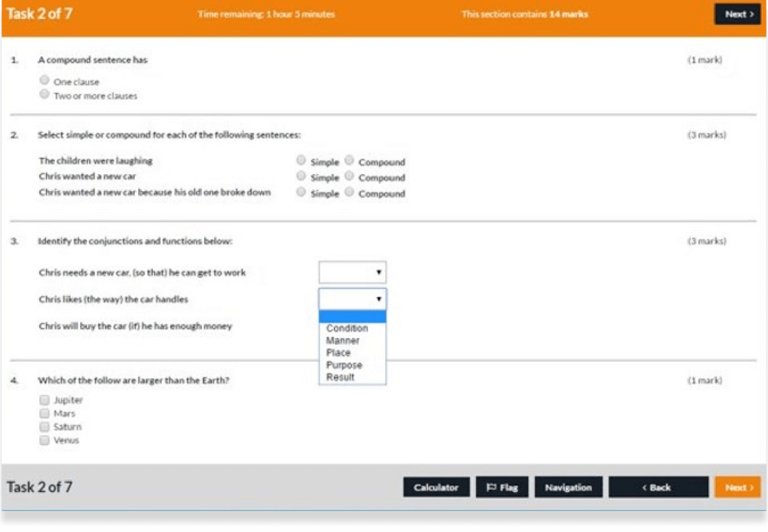Screen dimensions: 768x532
Task: Go back using the Back button
Action: [x=658, y=487]
